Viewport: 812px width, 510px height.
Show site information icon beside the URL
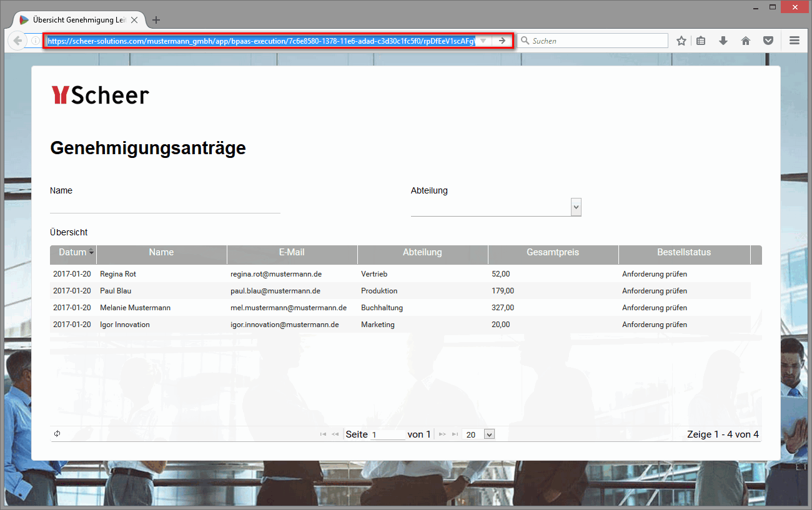[x=36, y=41]
